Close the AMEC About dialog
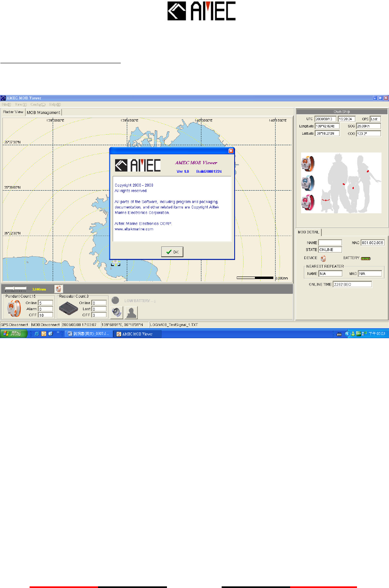Screen dimensions: 389x588 [231, 151]
